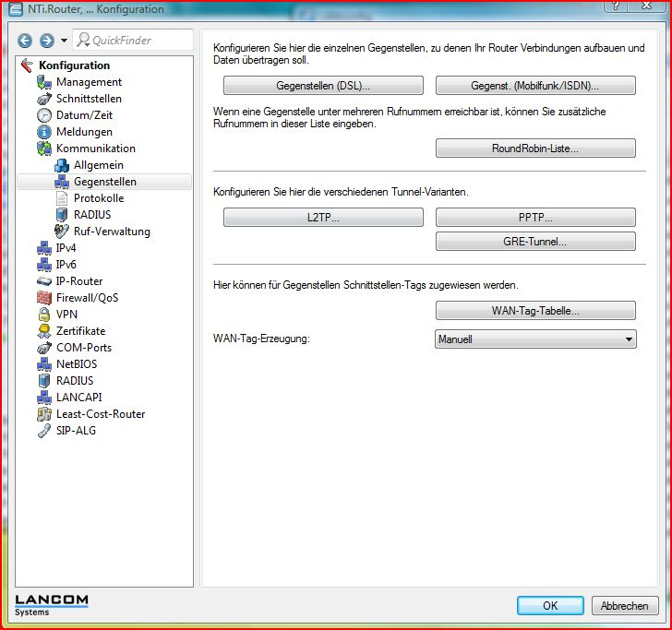672x630 pixels.
Task: Click the Gegenstellen (DSL)... button
Action: tap(323, 86)
